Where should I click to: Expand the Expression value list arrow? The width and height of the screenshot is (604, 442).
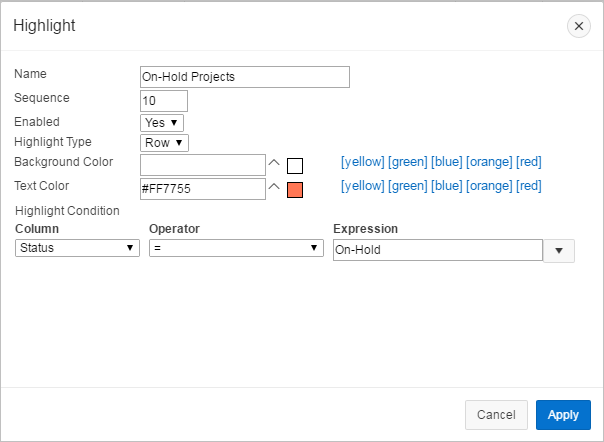point(558,251)
